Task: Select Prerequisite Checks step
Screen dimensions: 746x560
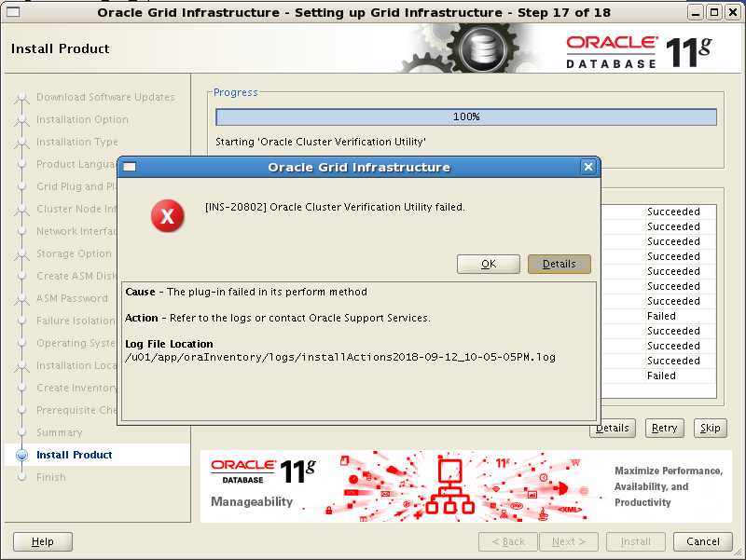Action: 76,410
